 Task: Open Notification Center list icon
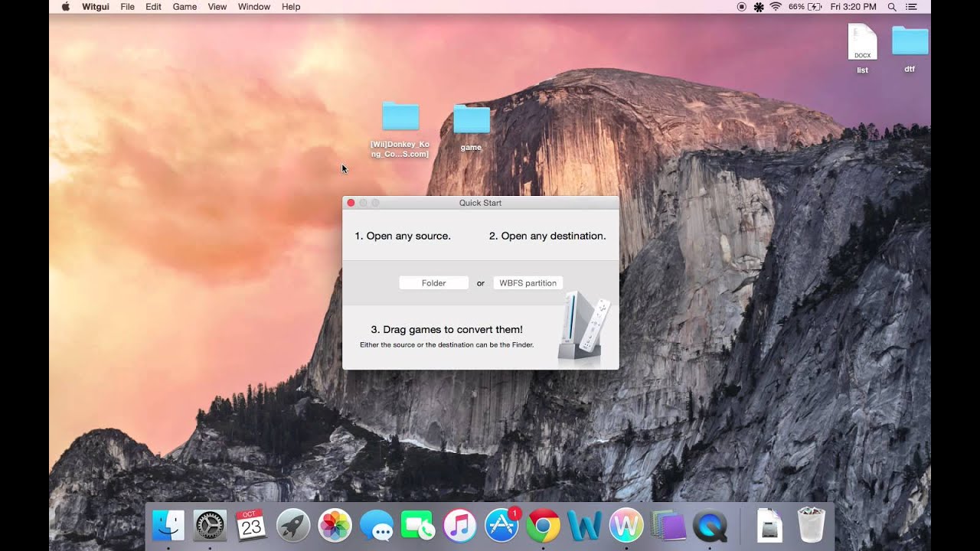click(x=911, y=7)
